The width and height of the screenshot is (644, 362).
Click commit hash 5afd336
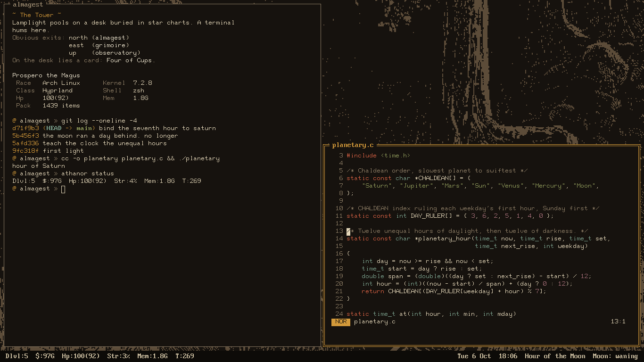(x=25, y=143)
